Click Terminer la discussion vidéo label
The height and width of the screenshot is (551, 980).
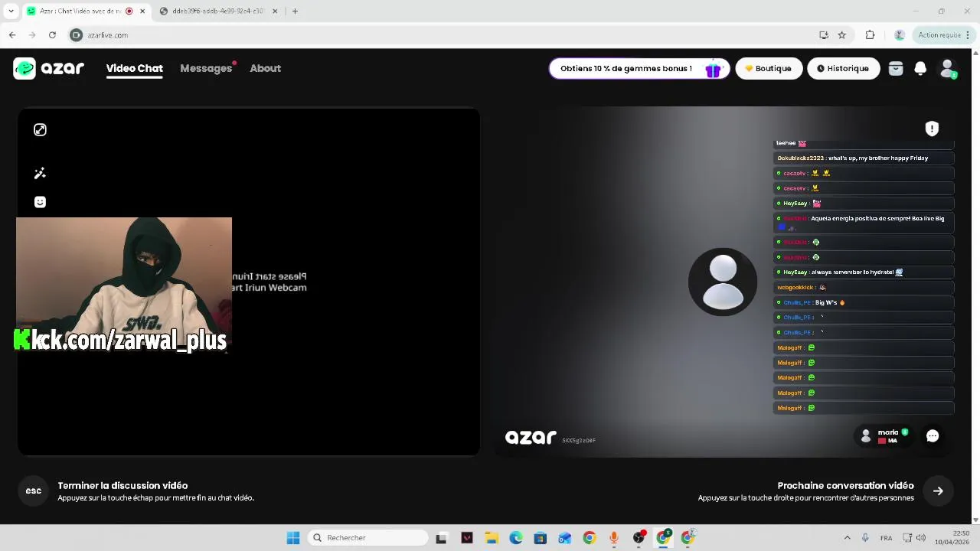[122, 485]
